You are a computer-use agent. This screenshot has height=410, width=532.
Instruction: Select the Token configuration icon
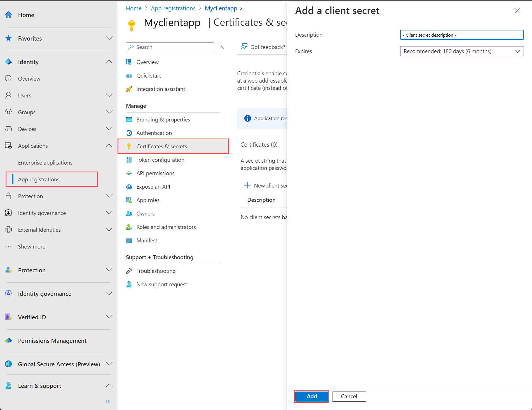pyautogui.click(x=129, y=160)
